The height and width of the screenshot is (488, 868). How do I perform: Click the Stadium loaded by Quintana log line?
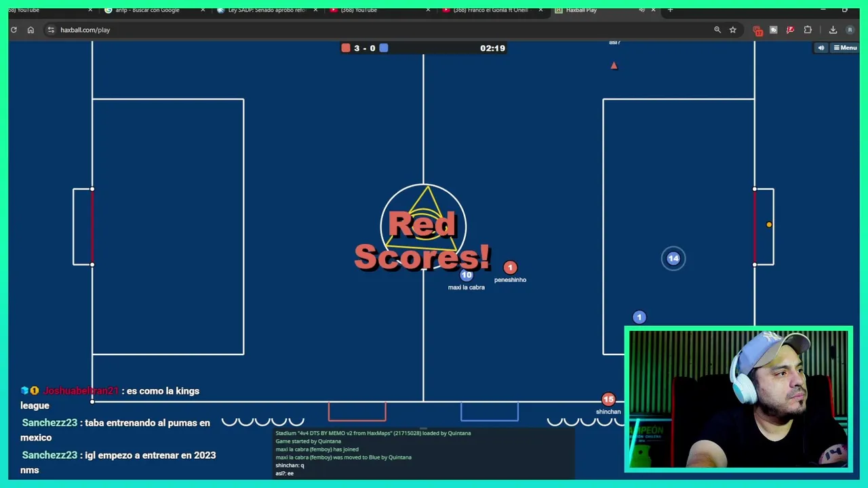coord(373,433)
